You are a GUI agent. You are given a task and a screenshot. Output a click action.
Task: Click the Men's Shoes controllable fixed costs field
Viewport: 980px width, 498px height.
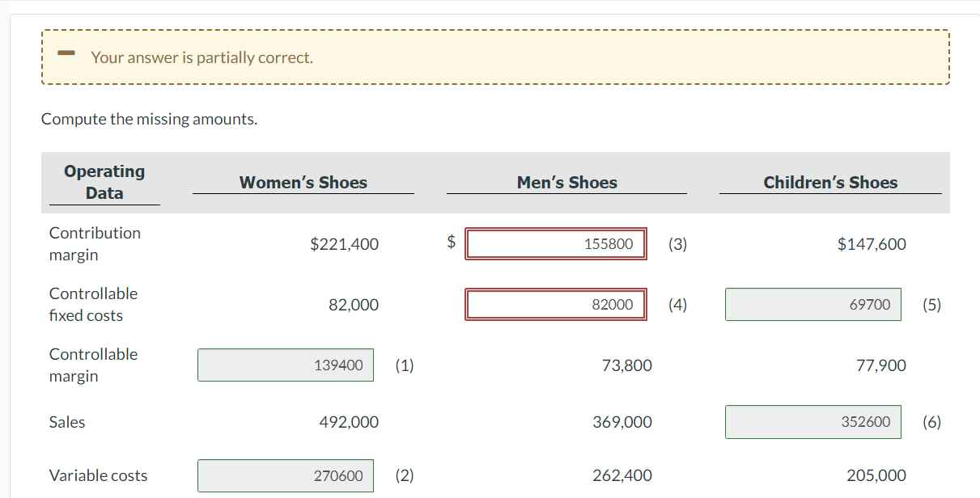(555, 304)
